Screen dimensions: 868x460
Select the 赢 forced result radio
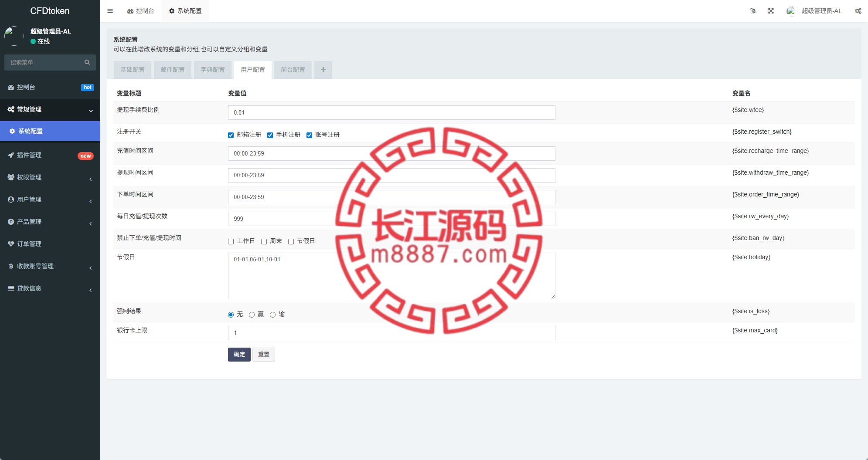[252, 315]
